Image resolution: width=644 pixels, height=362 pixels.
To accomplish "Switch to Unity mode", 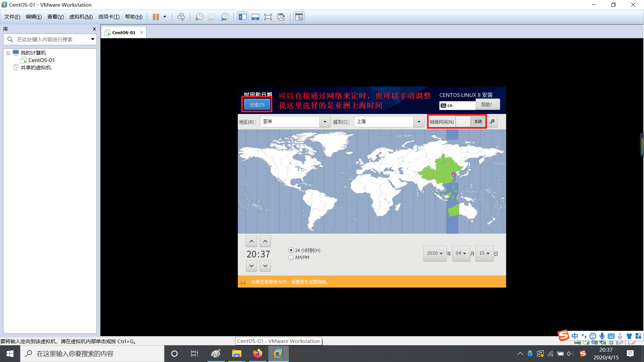I will click(x=281, y=17).
